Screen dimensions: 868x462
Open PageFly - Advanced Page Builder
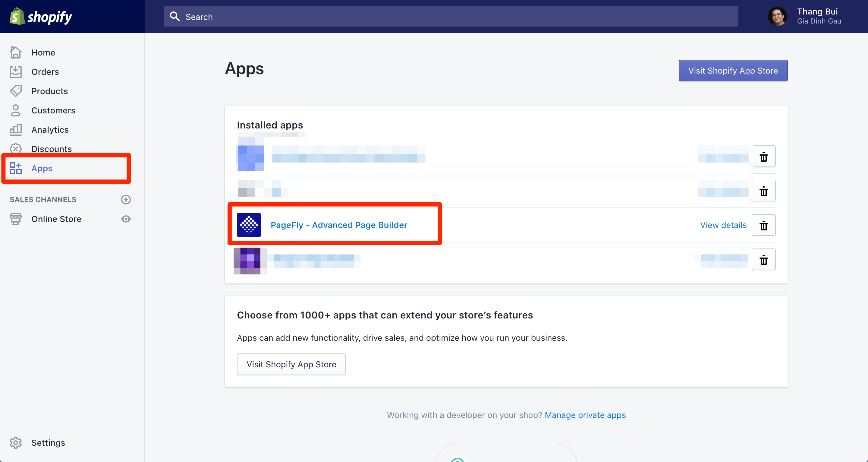339,225
